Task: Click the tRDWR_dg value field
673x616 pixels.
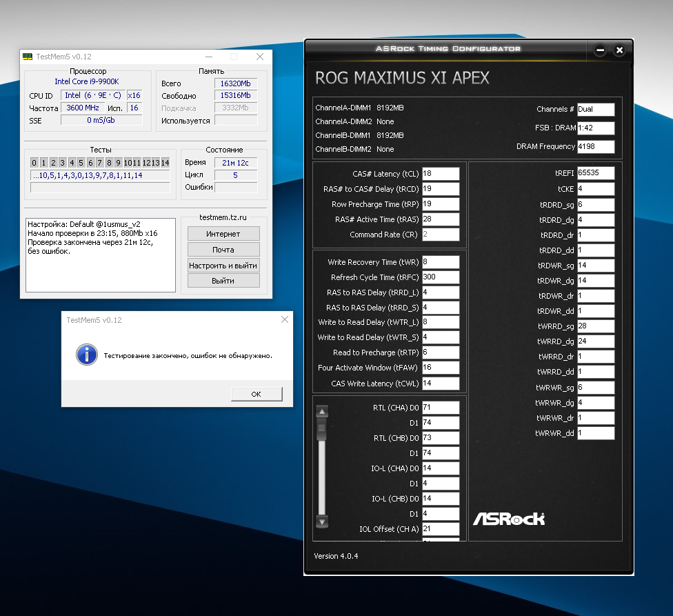Action: coord(596,281)
